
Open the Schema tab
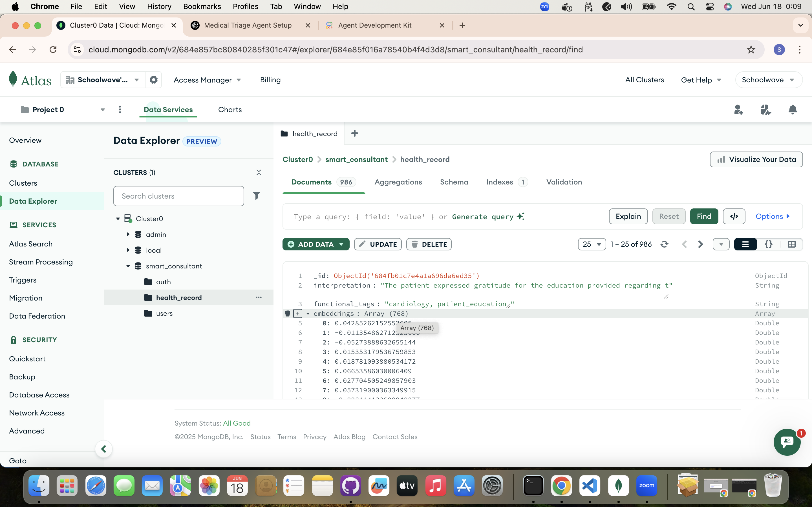454,182
